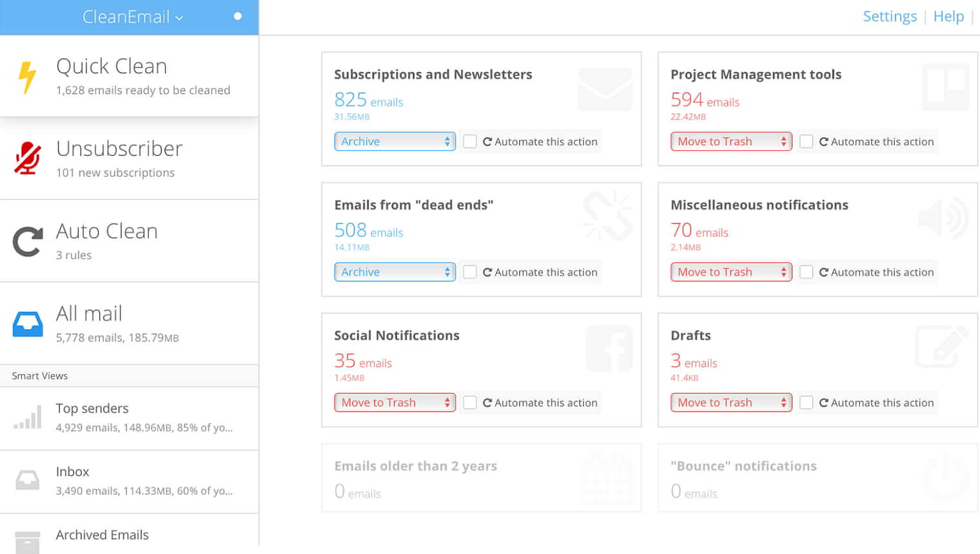Screen dimensions: 980x554
Task: Select the Inbox tray icon in Smart Views
Action: (27, 479)
